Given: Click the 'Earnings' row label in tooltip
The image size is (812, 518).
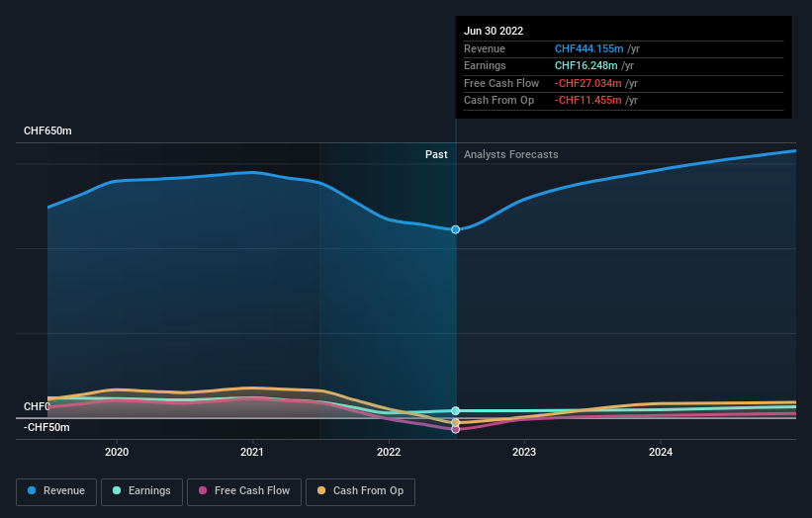Looking at the screenshot, I should [485, 65].
